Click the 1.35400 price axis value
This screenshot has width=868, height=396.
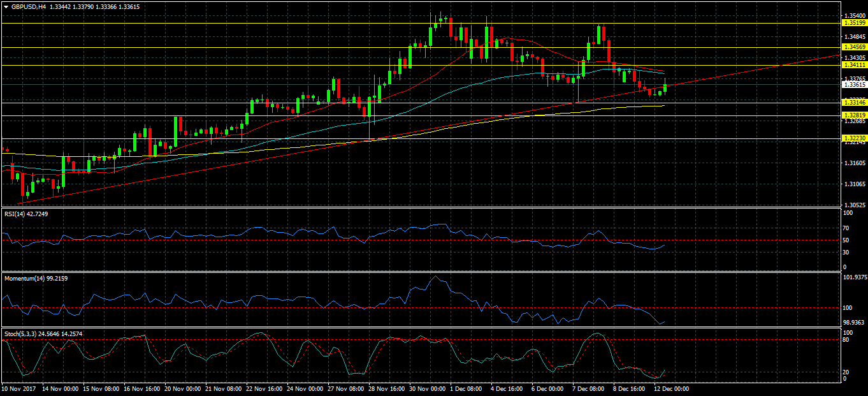point(853,15)
